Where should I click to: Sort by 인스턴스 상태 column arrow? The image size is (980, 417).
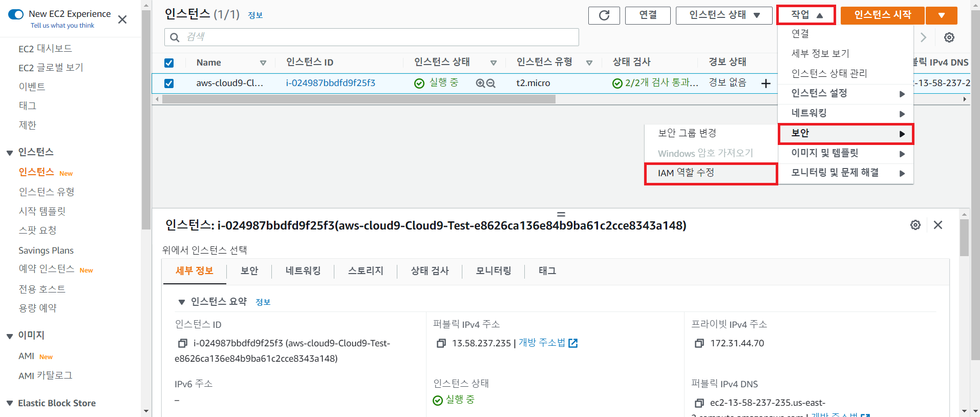494,63
